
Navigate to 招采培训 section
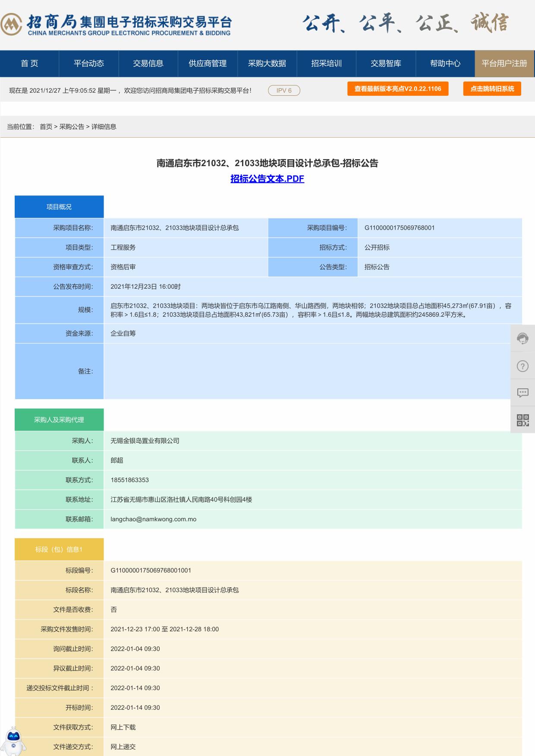tap(326, 63)
